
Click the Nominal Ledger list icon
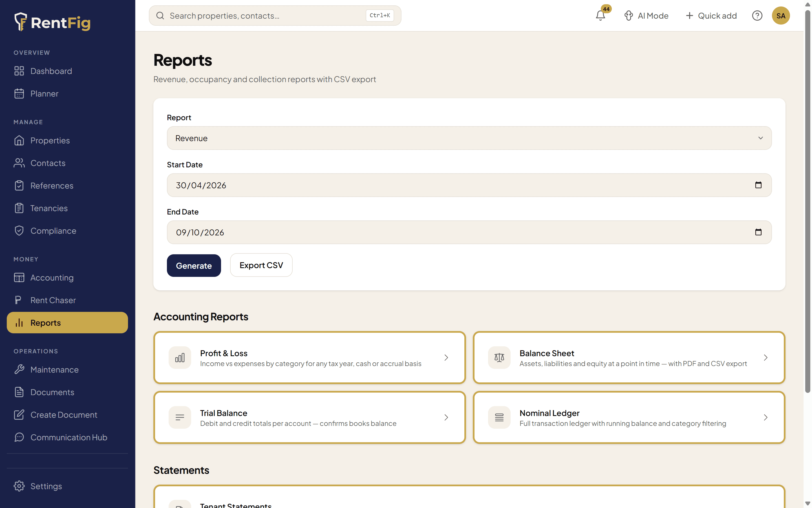pos(499,417)
